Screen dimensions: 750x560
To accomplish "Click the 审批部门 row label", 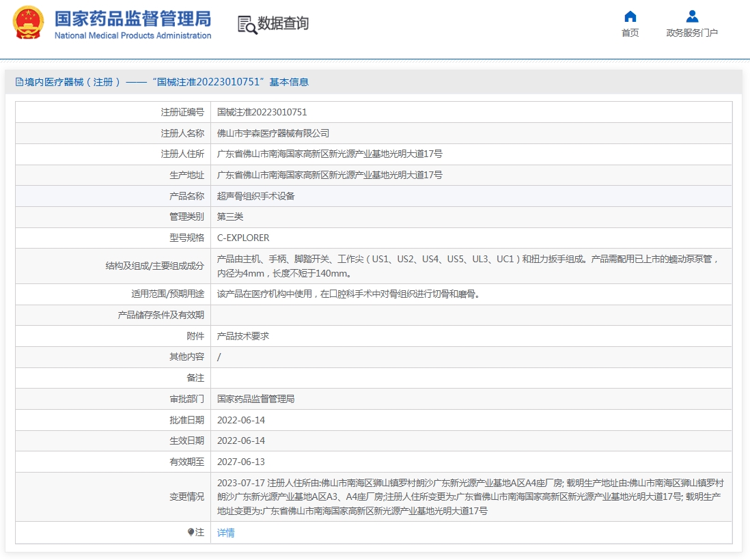I will click(x=186, y=398).
